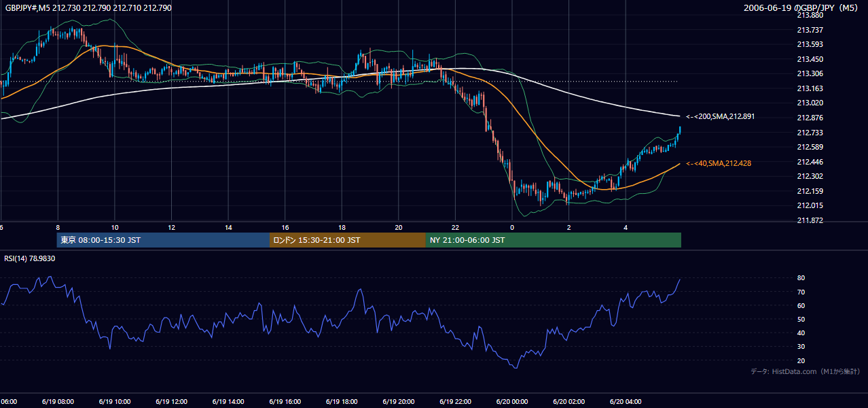Click RSI scale level 30
Viewport: 868px width, 408px height.
click(801, 347)
